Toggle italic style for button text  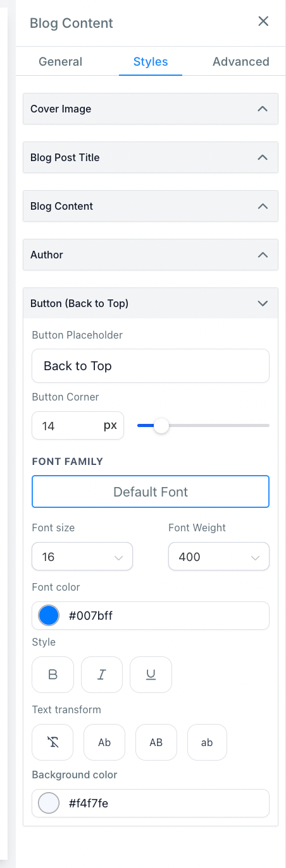click(102, 675)
